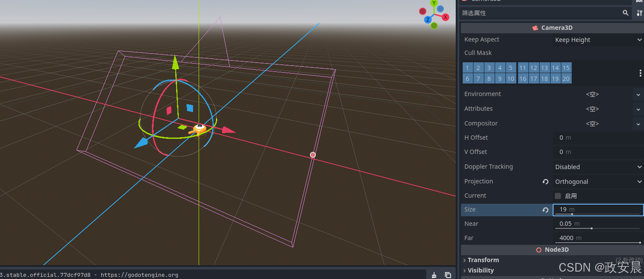This screenshot has height=279, width=644.
Task: Click the search icon in filter properties box
Action: (x=625, y=13)
